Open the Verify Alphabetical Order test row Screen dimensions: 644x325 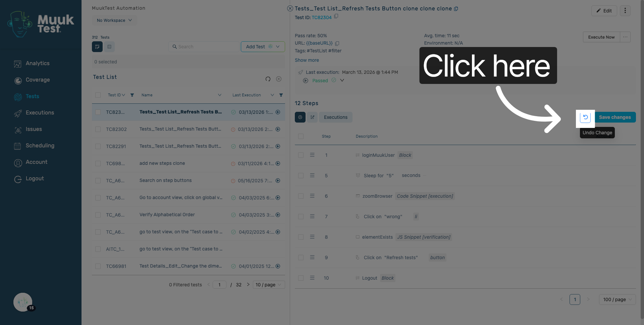pos(189,215)
